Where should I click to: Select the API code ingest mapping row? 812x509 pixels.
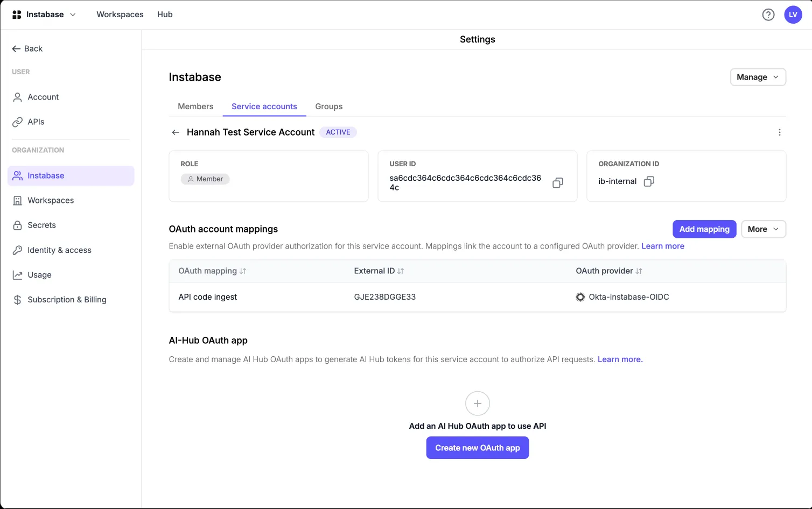(x=478, y=297)
